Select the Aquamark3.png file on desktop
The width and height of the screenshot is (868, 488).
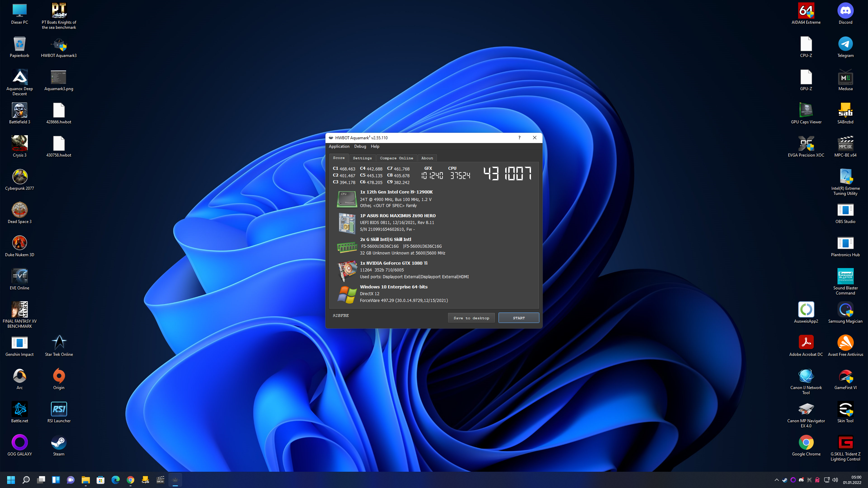(x=59, y=81)
